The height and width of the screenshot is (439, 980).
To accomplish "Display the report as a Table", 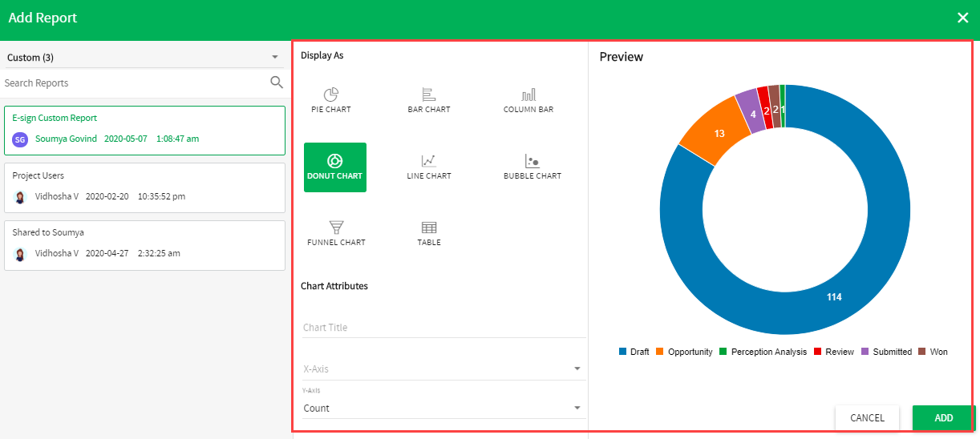I will pyautogui.click(x=429, y=233).
